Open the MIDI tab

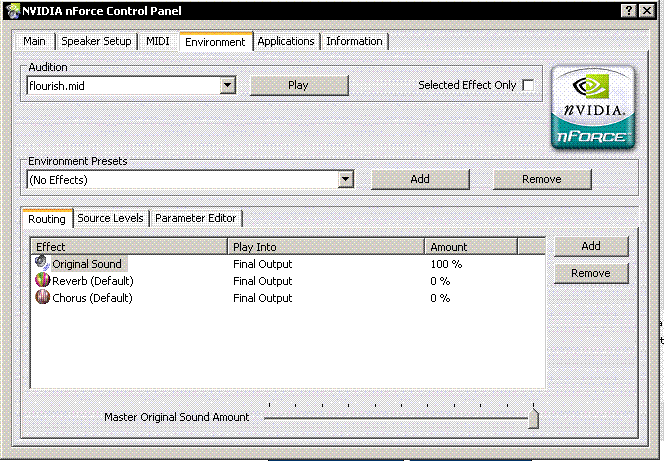coord(159,41)
